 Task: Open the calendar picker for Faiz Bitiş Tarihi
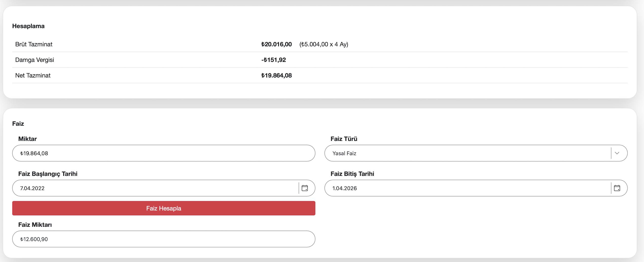click(617, 188)
